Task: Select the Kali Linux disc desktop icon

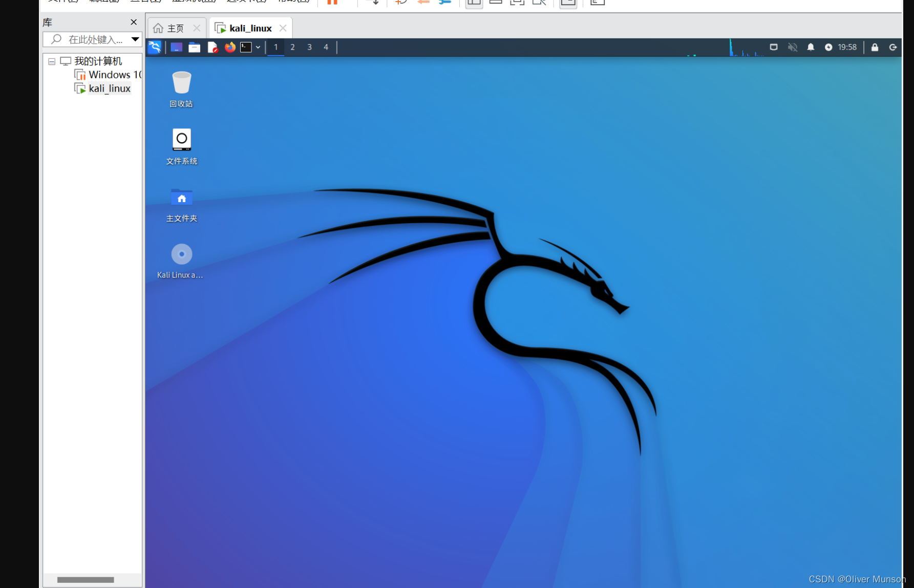Action: [180, 261]
